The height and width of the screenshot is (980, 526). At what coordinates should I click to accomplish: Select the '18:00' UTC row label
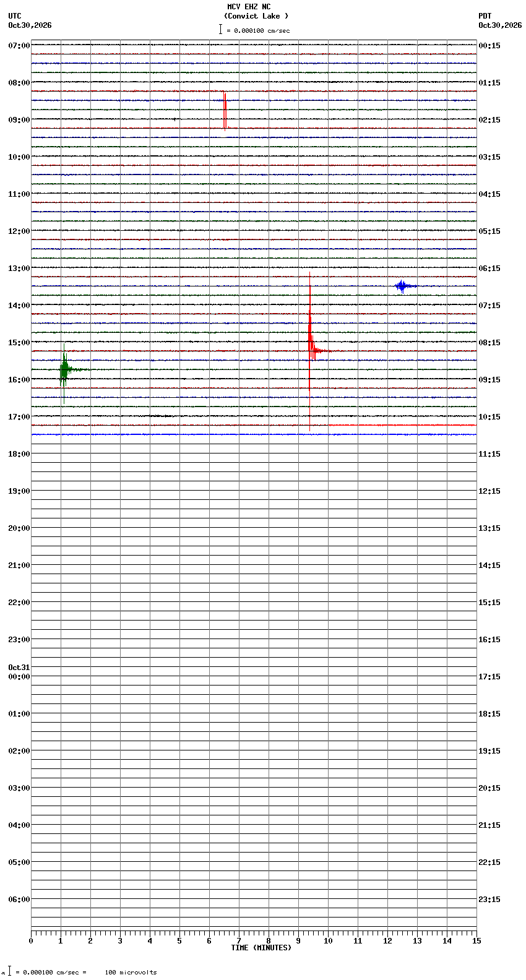[19, 454]
